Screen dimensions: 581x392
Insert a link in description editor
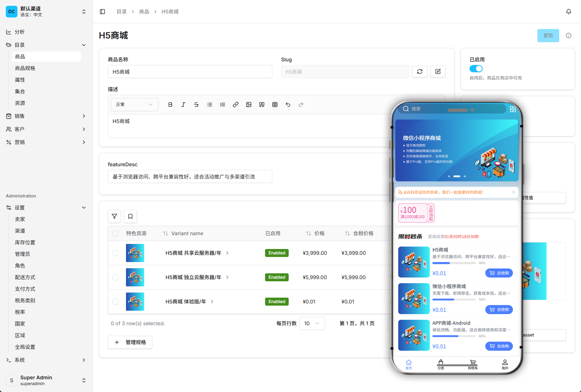(236, 105)
